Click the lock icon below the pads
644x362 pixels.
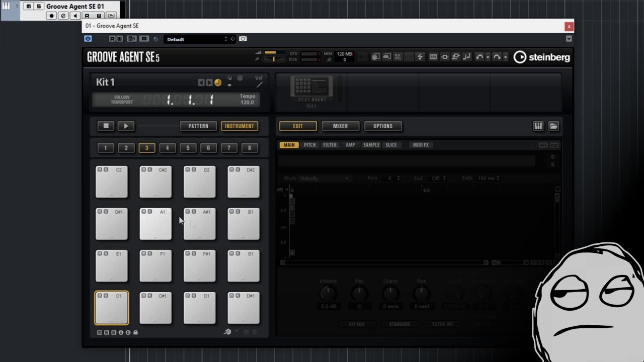(x=135, y=332)
